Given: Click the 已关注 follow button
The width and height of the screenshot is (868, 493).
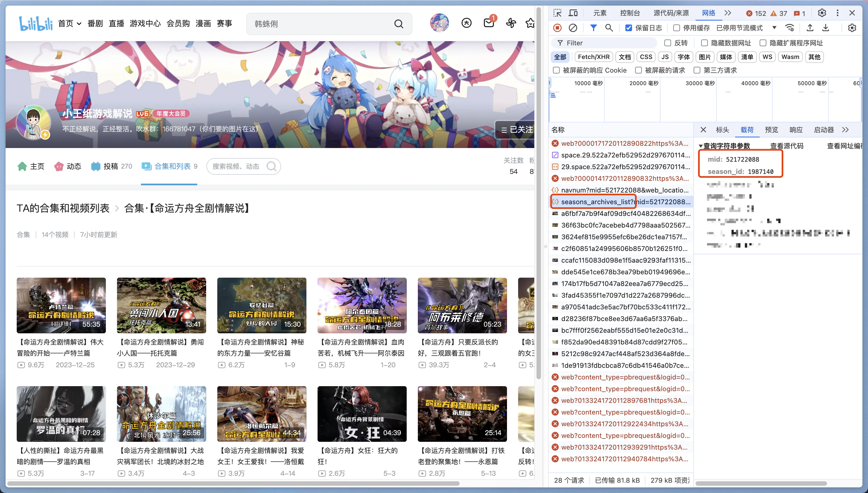Looking at the screenshot, I should tap(516, 129).
